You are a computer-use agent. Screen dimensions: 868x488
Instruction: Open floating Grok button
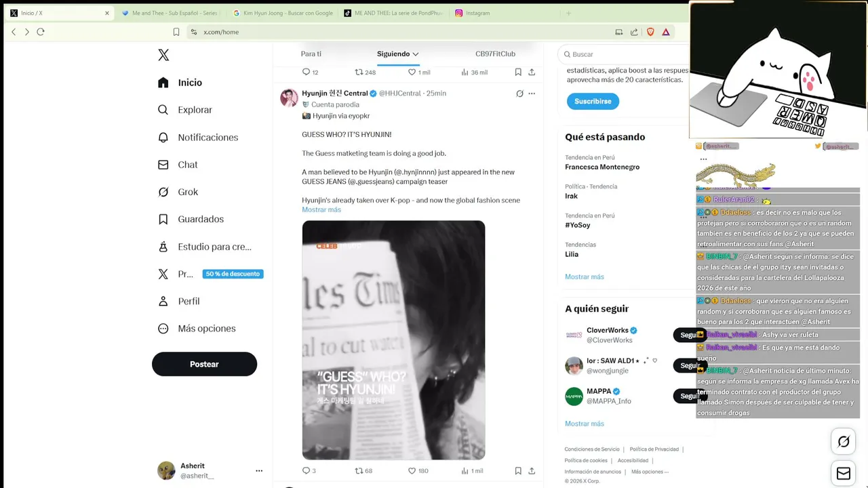pyautogui.click(x=844, y=442)
